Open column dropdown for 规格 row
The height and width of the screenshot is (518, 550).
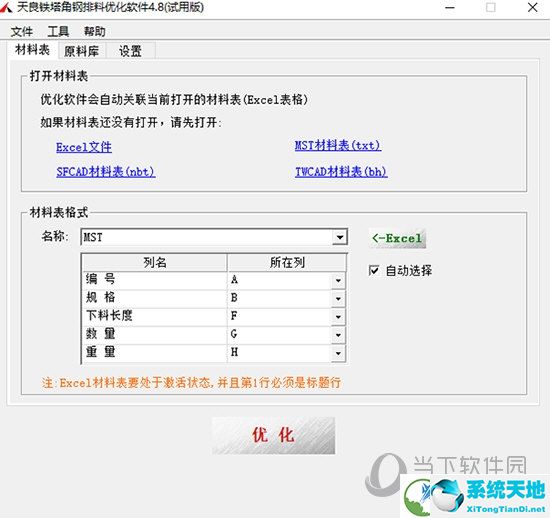tap(338, 299)
